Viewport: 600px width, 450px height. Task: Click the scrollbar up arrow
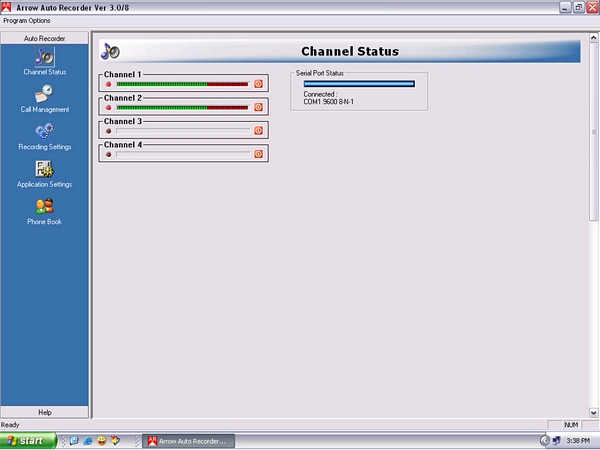593,38
